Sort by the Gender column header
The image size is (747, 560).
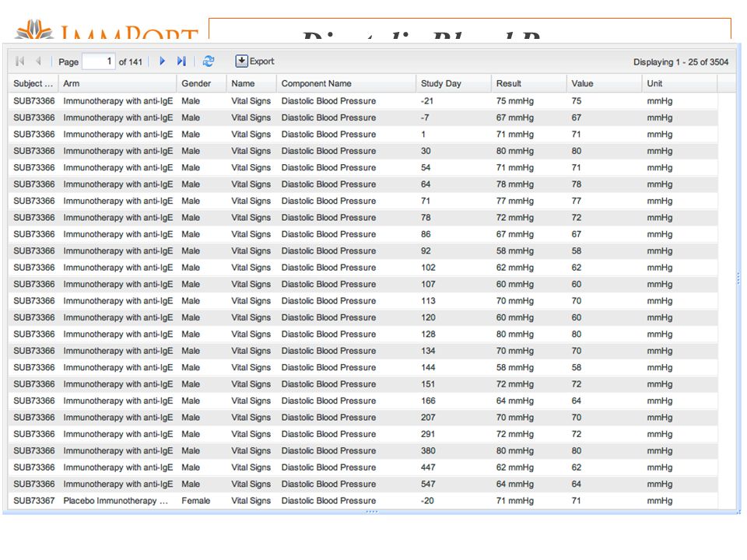201,83
